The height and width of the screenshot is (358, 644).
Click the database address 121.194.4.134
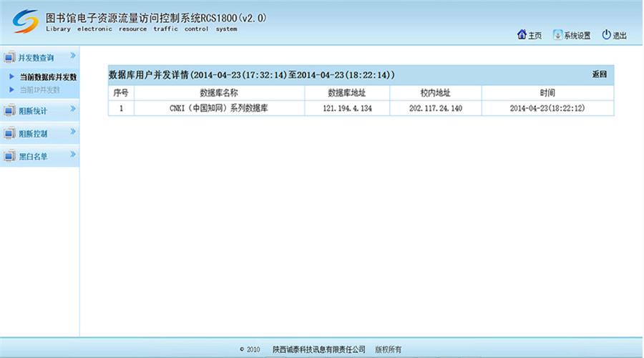347,108
